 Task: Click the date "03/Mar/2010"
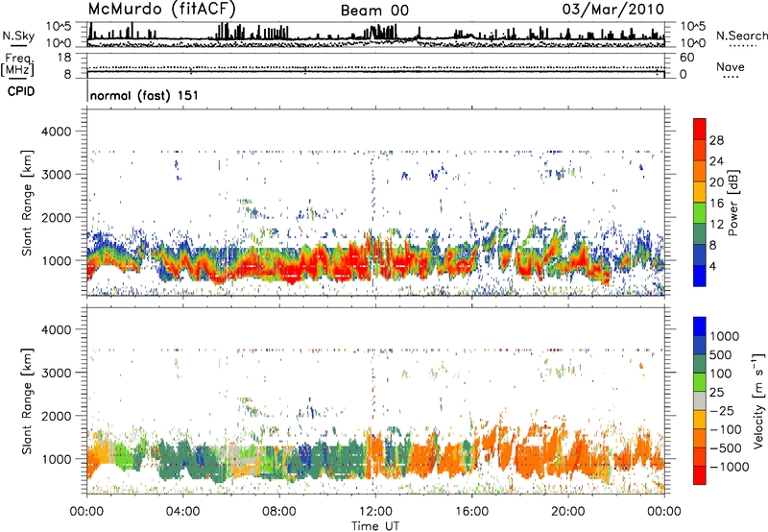click(x=613, y=9)
